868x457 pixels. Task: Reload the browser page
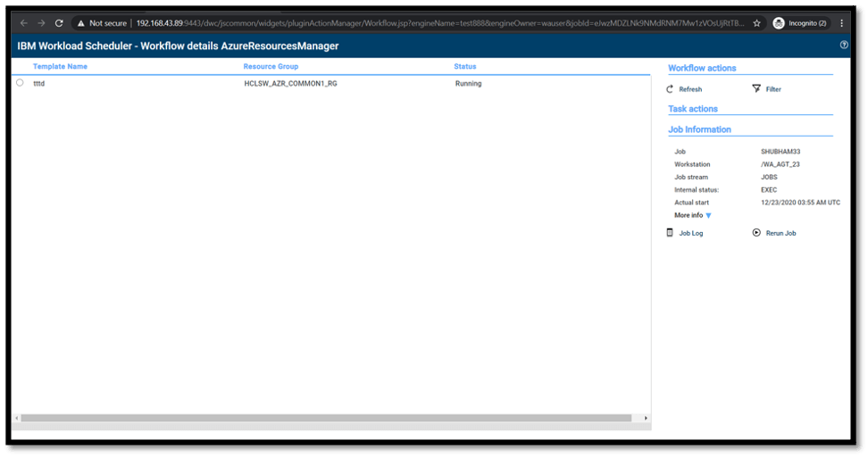click(x=59, y=23)
